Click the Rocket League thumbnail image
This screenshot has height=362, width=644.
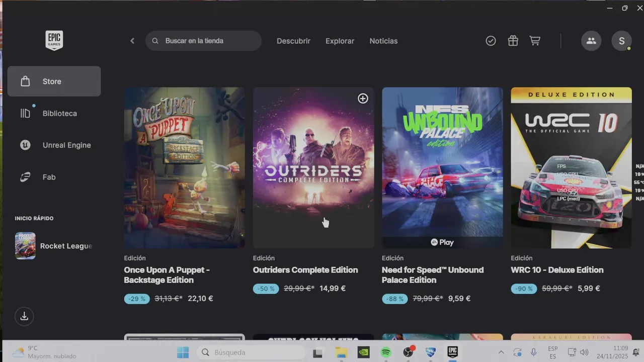(25, 246)
